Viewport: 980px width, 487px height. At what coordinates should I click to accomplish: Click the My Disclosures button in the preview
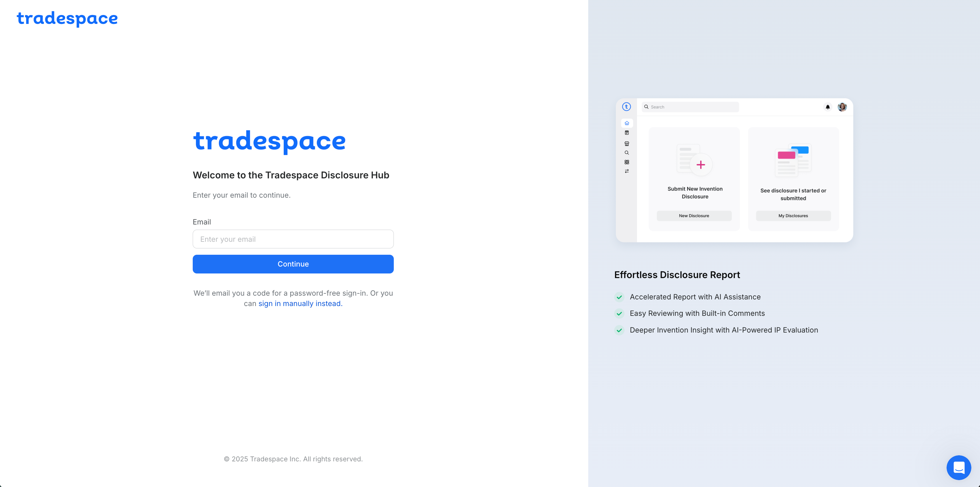pos(793,216)
